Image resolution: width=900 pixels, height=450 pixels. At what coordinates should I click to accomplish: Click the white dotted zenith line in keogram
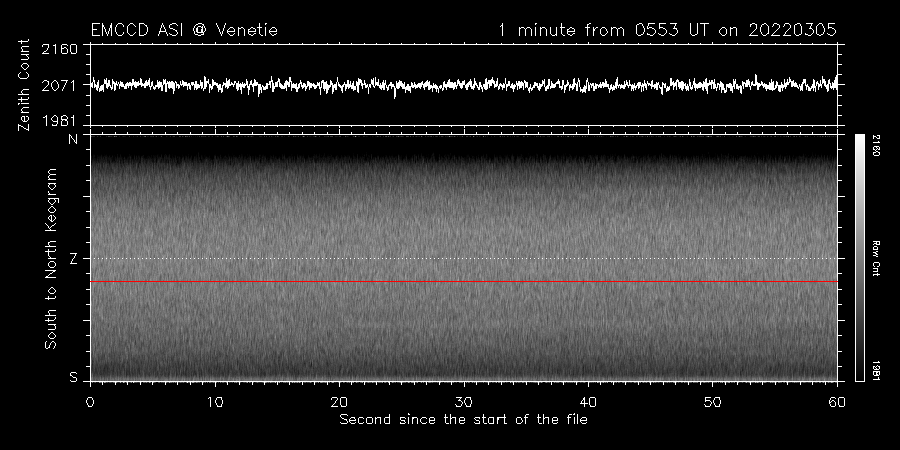click(x=464, y=258)
